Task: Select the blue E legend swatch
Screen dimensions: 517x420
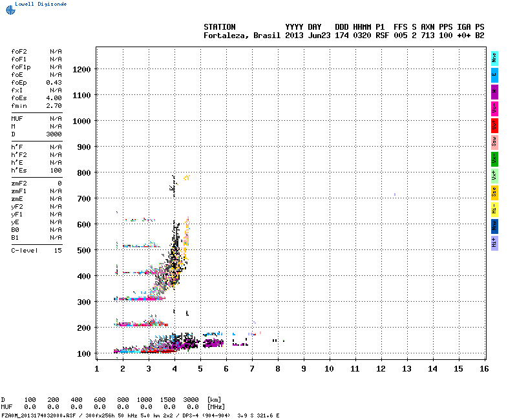Action: [494, 75]
